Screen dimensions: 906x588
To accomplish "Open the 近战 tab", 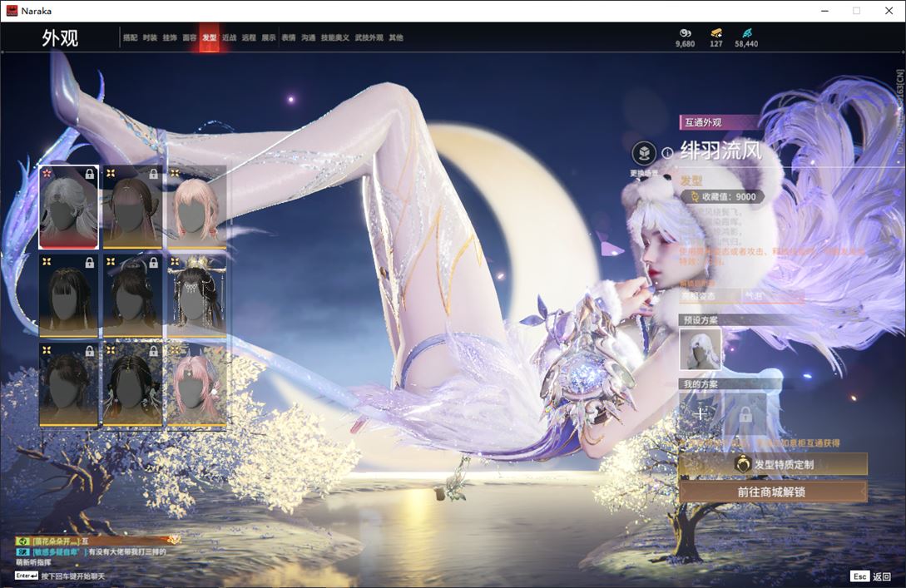I will tap(230, 37).
